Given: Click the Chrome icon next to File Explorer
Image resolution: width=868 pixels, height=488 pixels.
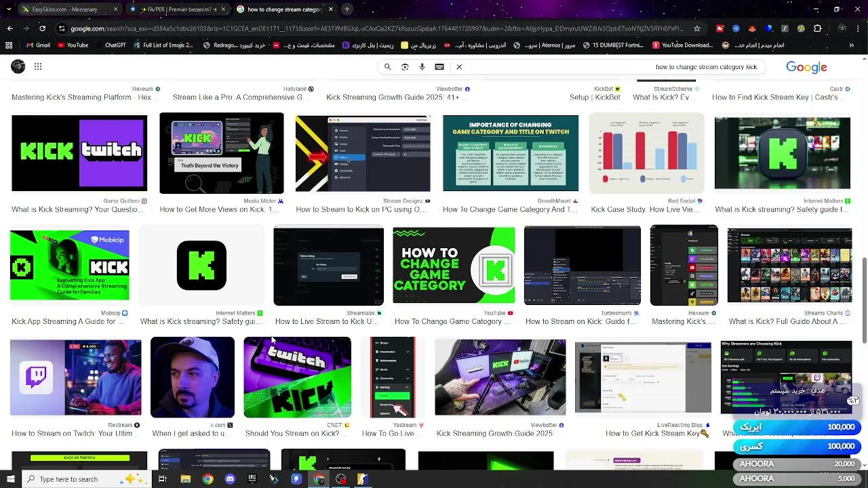Looking at the screenshot, I should pos(208,479).
